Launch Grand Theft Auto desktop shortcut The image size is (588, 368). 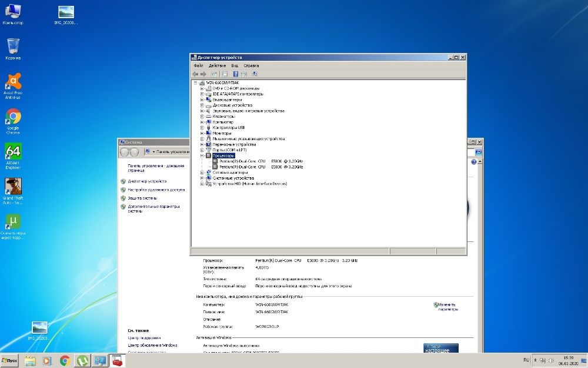coord(13,187)
